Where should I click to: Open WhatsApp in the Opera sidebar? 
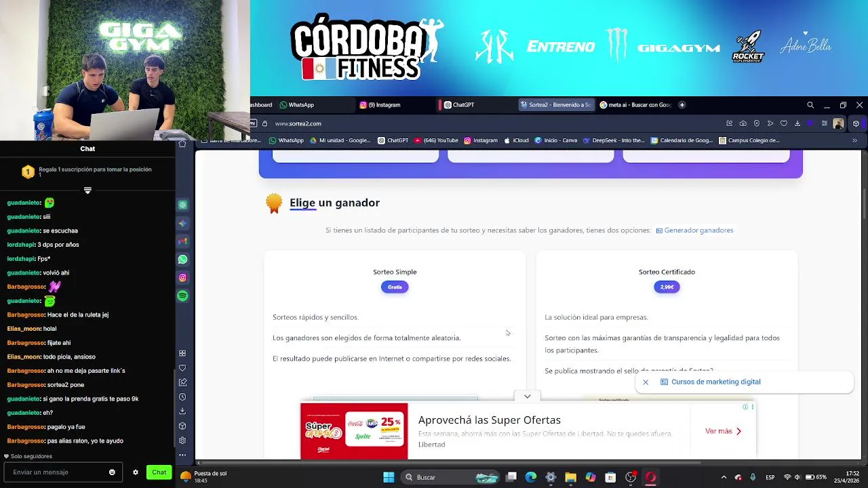tap(182, 260)
